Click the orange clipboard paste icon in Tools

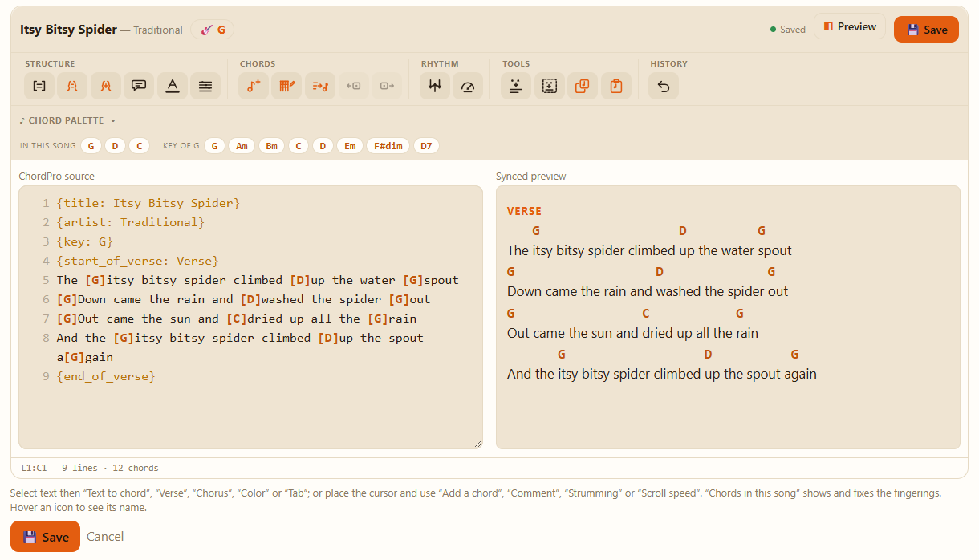616,86
